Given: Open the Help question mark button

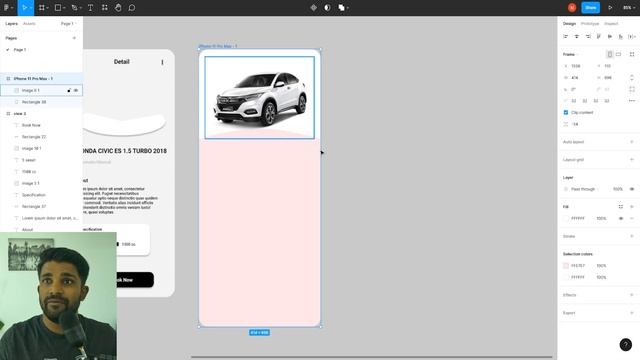Looking at the screenshot, I should (626, 344).
